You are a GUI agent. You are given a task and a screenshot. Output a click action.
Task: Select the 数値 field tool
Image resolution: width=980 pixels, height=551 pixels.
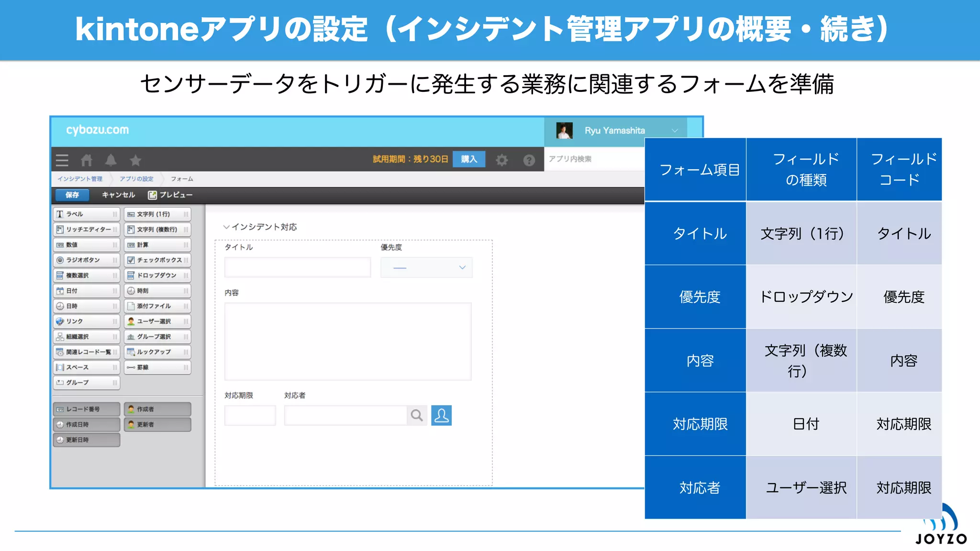86,244
